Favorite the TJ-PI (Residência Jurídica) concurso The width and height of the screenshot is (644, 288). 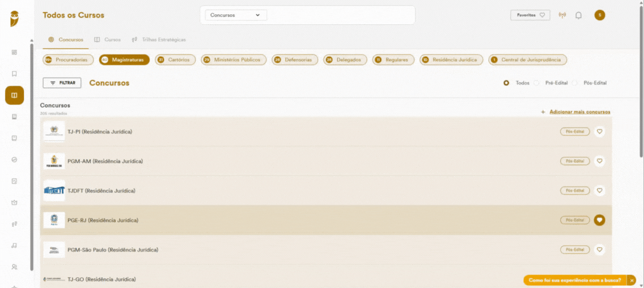coord(599,132)
